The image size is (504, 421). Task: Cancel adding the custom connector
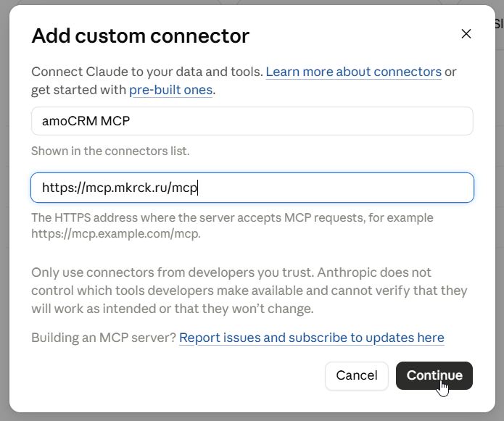click(357, 375)
